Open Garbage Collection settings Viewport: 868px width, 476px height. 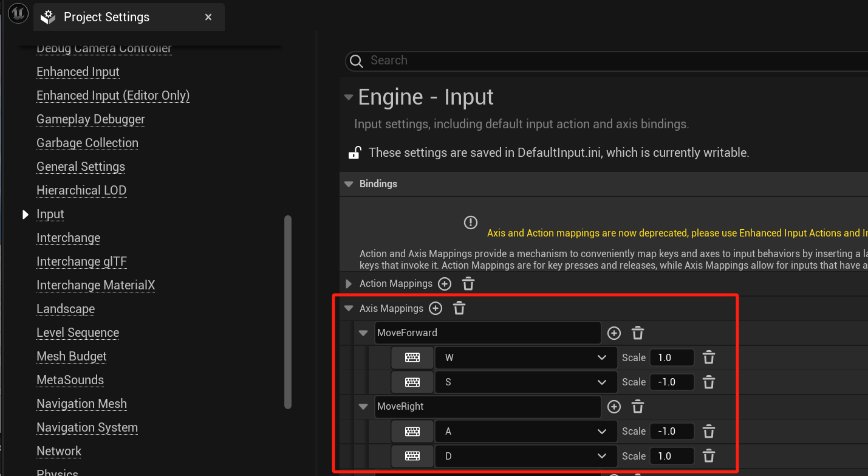87,143
